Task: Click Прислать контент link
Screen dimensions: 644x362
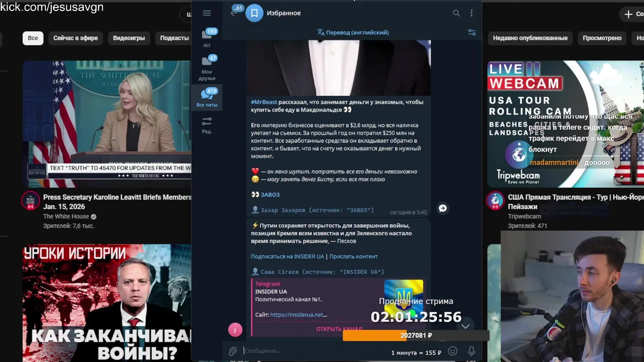Action: (353, 256)
